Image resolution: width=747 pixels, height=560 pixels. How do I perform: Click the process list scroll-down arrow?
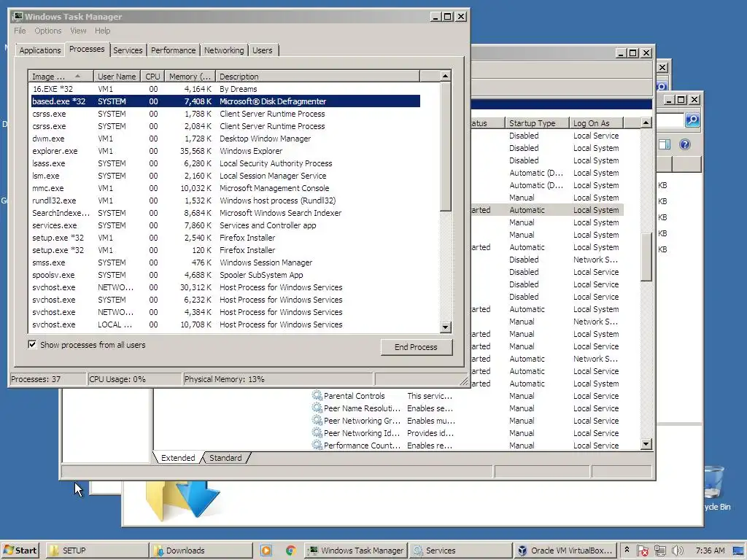point(445,327)
